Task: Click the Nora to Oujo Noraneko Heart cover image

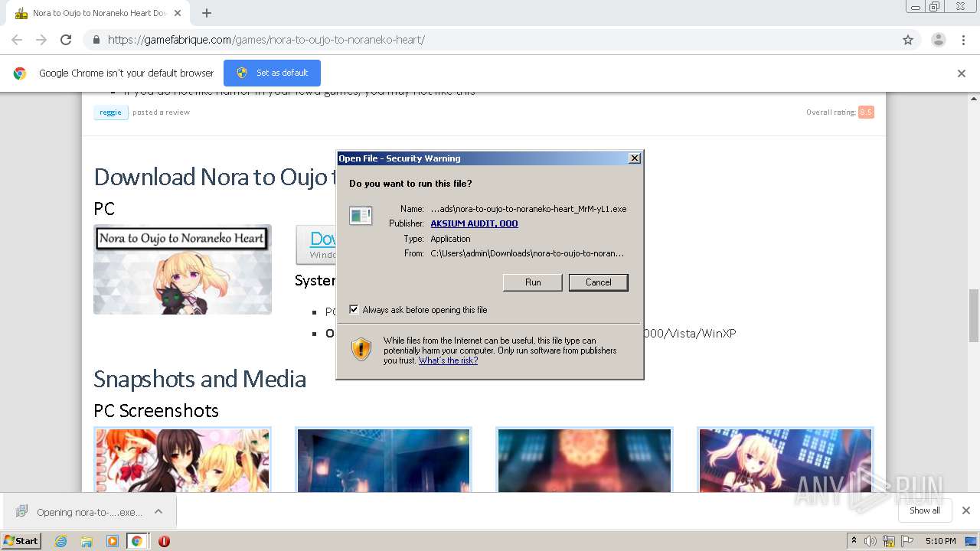Action: pos(182,269)
